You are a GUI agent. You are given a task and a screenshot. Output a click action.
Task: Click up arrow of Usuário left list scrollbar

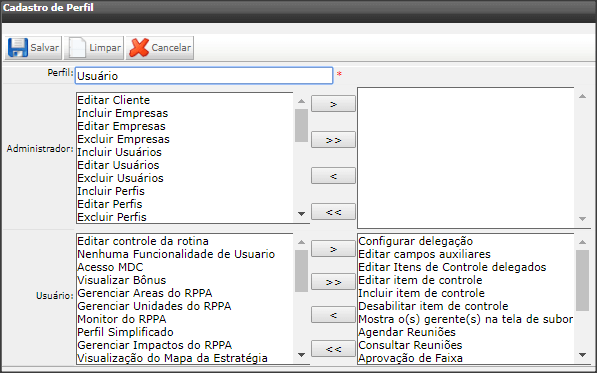[301, 242]
